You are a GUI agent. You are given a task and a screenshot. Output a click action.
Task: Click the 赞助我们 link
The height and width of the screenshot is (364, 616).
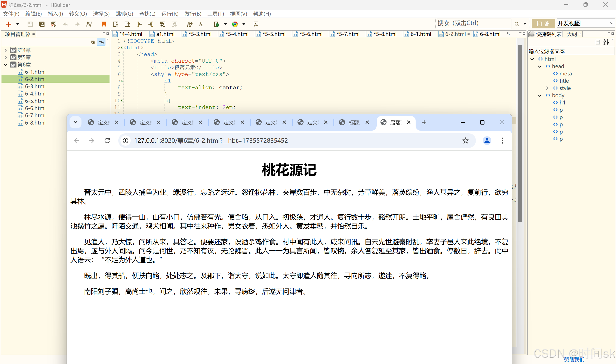574,359
